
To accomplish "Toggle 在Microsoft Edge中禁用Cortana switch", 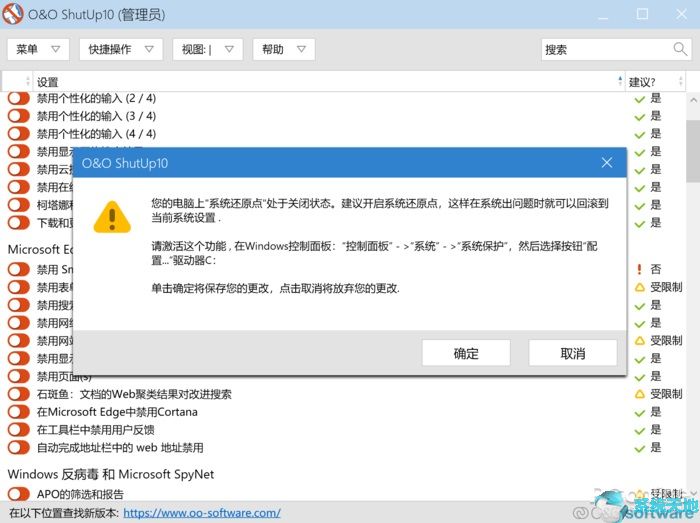I will pyautogui.click(x=19, y=412).
